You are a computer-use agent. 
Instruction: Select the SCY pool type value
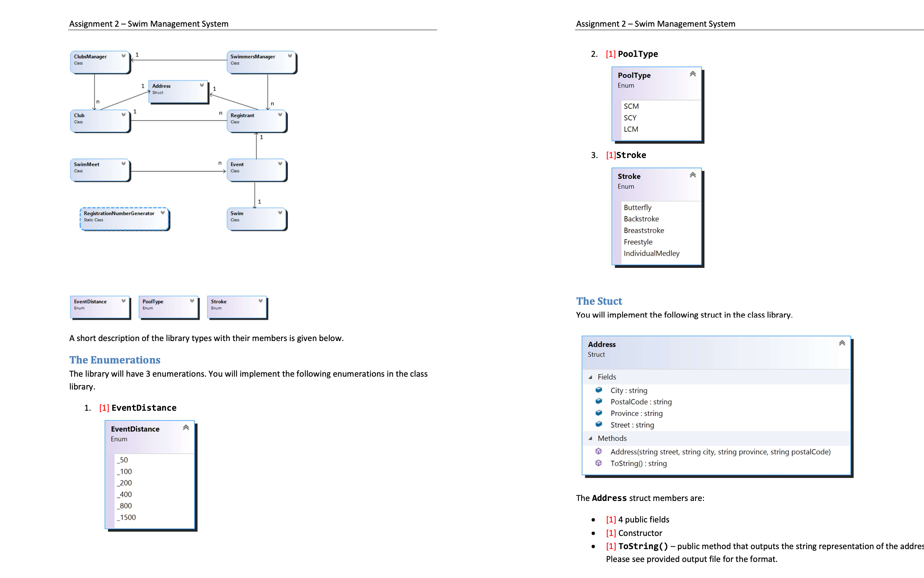point(630,118)
